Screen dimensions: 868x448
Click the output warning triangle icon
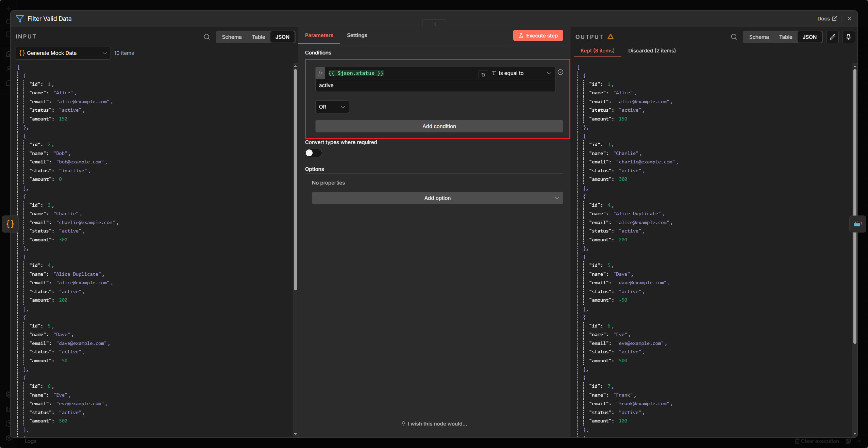(611, 36)
